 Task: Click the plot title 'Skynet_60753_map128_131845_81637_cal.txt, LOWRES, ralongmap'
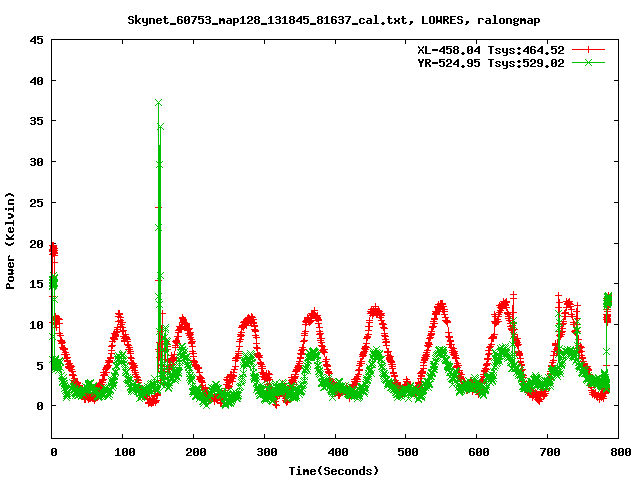(333, 20)
